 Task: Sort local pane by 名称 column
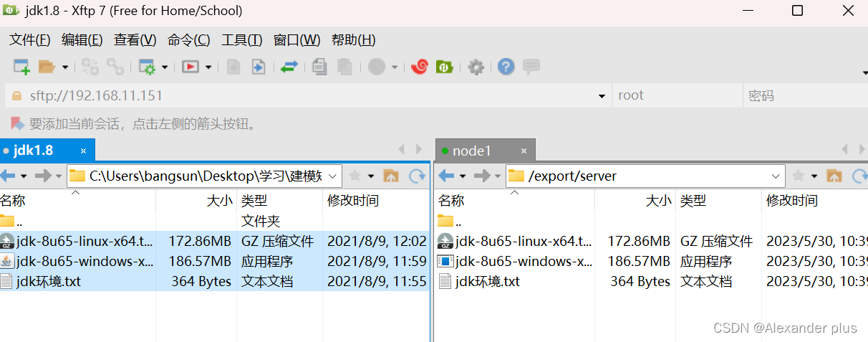pyautogui.click(x=77, y=200)
